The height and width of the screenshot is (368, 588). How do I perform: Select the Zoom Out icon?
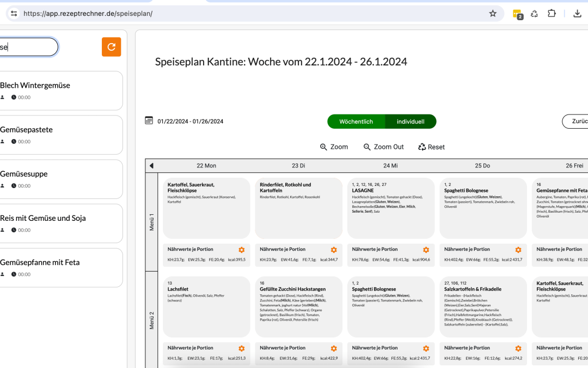tap(366, 147)
